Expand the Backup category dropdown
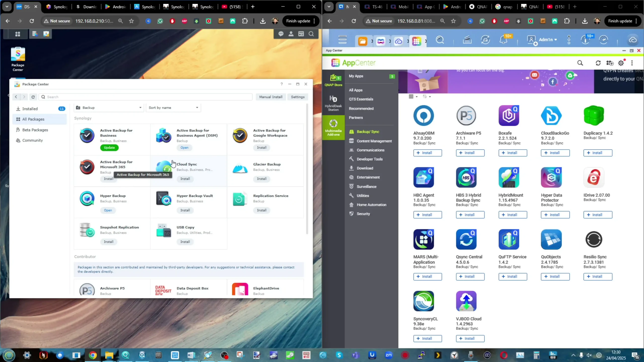 [109, 108]
